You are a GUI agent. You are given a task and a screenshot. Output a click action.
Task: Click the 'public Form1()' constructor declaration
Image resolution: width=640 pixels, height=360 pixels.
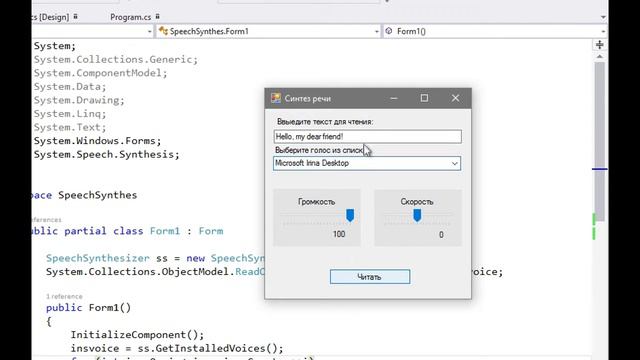point(89,308)
